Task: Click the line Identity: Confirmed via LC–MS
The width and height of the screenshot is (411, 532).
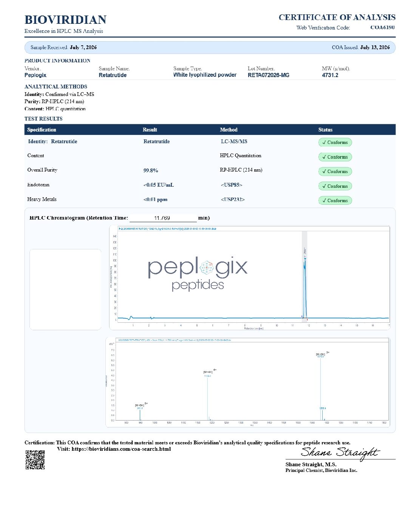Action: [x=59, y=94]
